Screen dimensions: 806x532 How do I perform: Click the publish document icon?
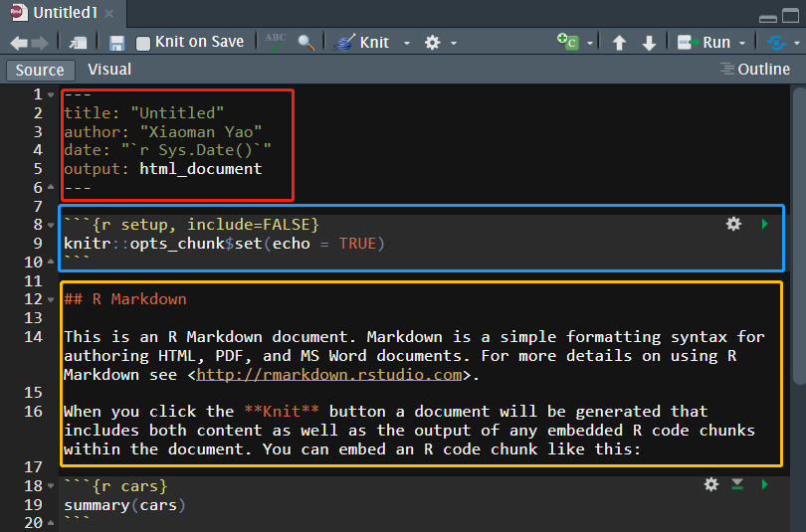tap(776, 43)
